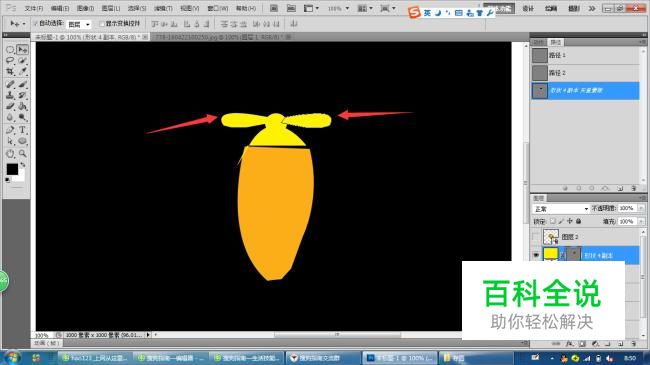Select the Brush tool
The width and height of the screenshot is (650, 365).
(x=22, y=85)
